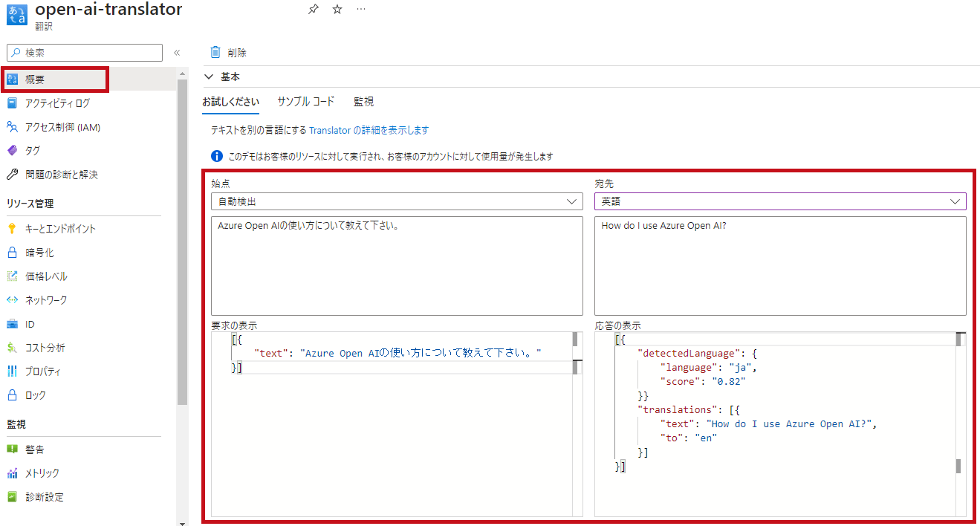This screenshot has width=980, height=526.
Task: Click the source text box with Japanese sentence
Action: 397,266
